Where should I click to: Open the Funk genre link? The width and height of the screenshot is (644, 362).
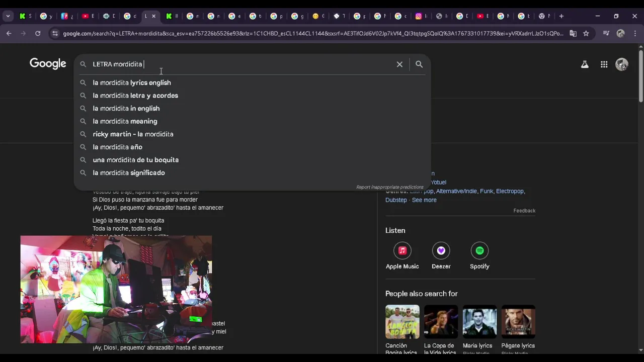pyautogui.click(x=487, y=191)
